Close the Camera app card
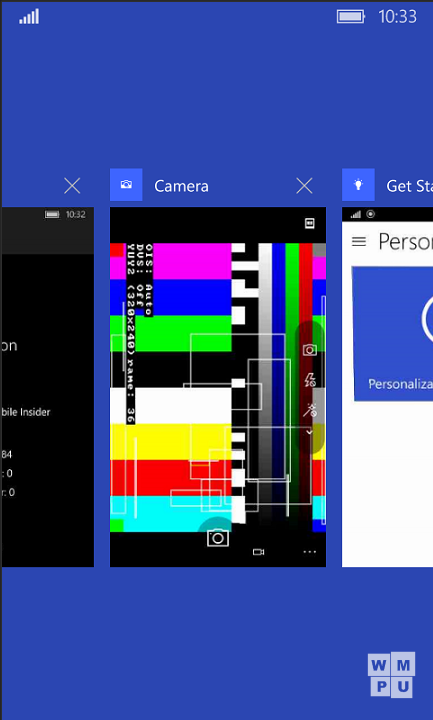433x720 pixels. click(304, 186)
